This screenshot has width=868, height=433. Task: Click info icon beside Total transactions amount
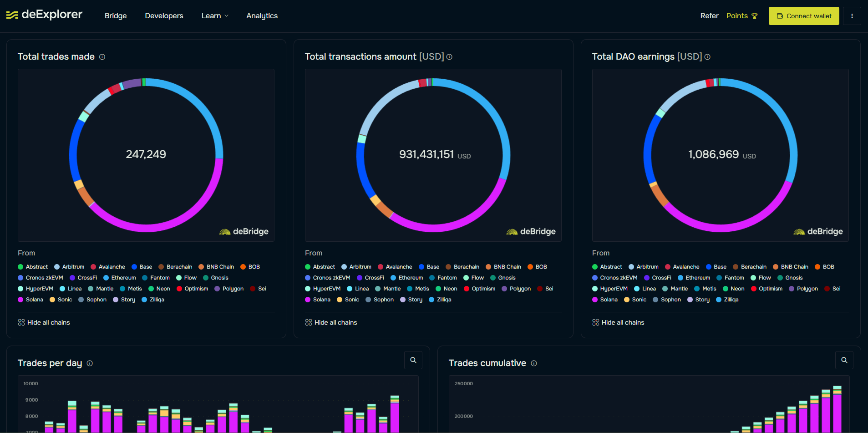pos(449,57)
